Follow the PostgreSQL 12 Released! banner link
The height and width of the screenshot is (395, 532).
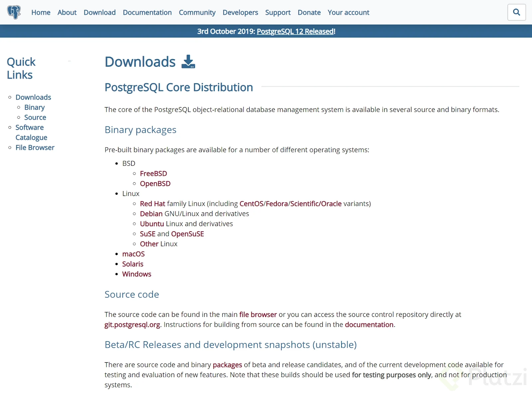click(x=296, y=31)
